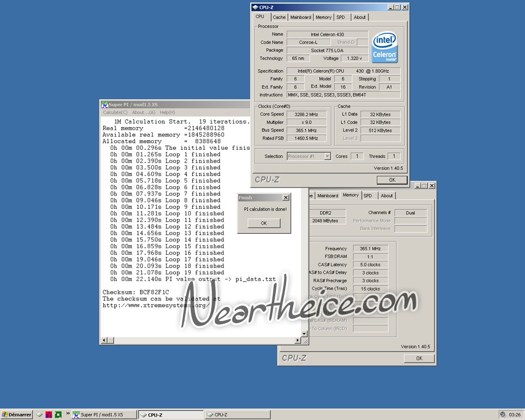Close the Finish dialog with X
Image resolution: width=525 pixels, height=420 pixels.
pos(286,197)
